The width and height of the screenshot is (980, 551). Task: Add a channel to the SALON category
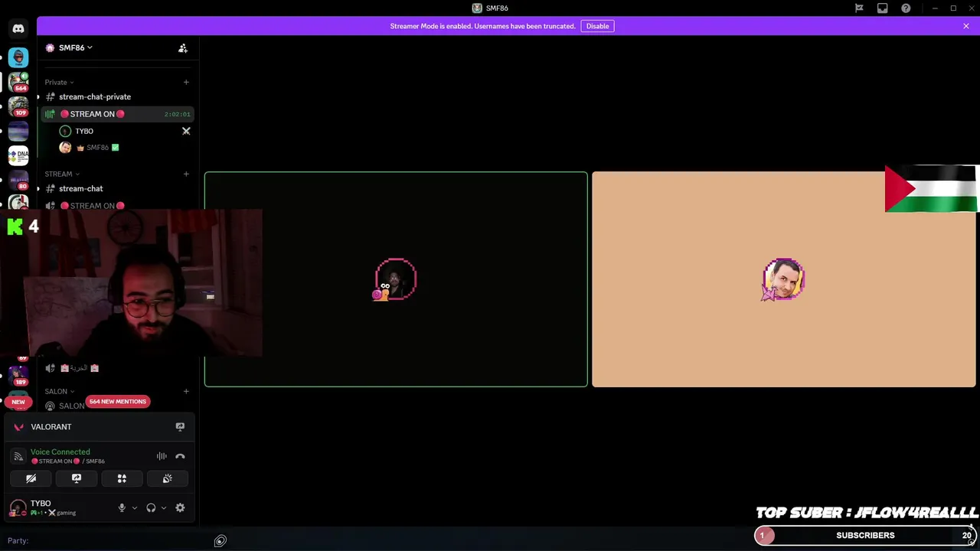(x=185, y=391)
